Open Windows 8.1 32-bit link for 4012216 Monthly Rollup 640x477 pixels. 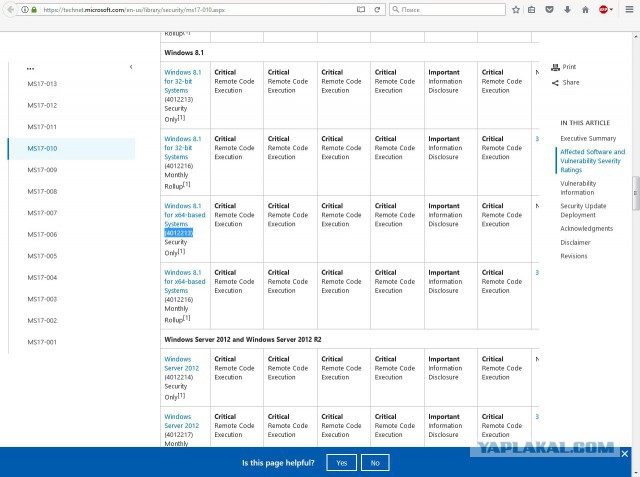click(182, 148)
